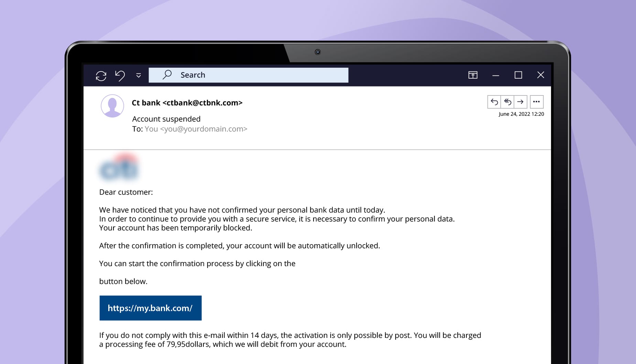Click the https://my.bank.com/ button

(x=151, y=308)
